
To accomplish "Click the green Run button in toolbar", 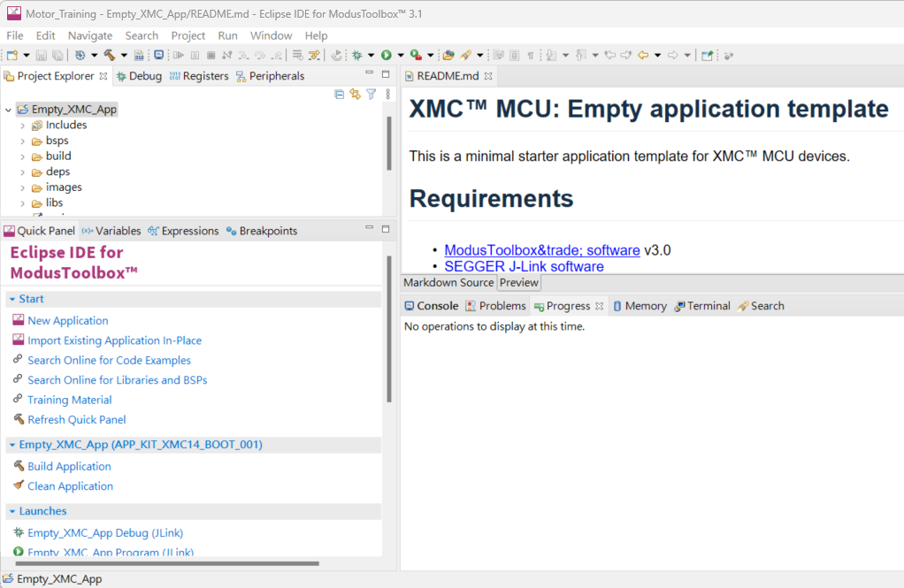I will [x=386, y=55].
